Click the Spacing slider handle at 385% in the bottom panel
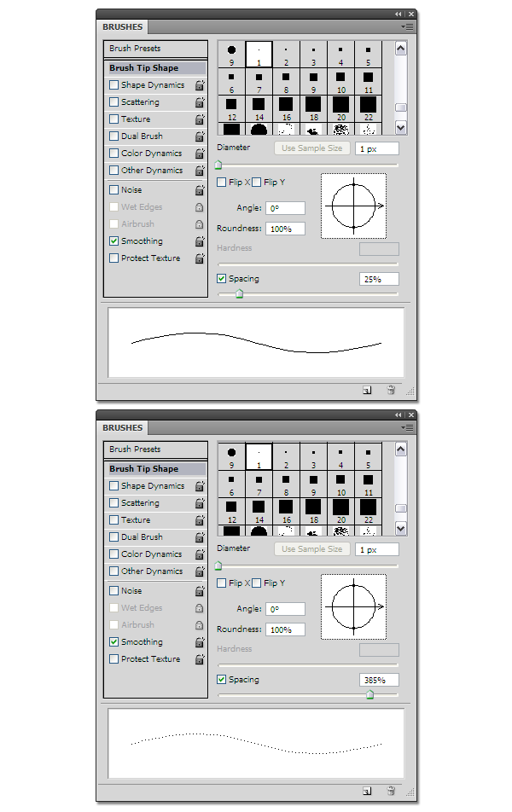Viewport: 512px width, 812px height. (370, 695)
